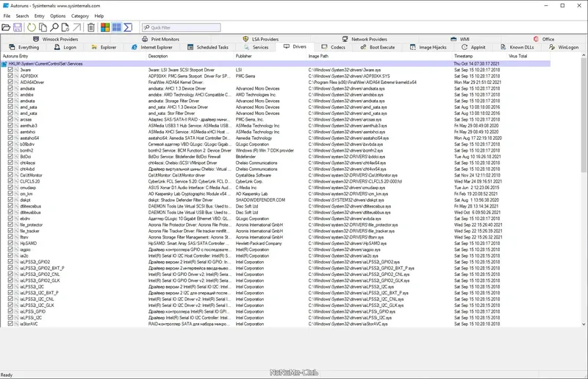Click the Autoruns app icon in title bar
Screen dimensions: 588x379
point(5,6)
